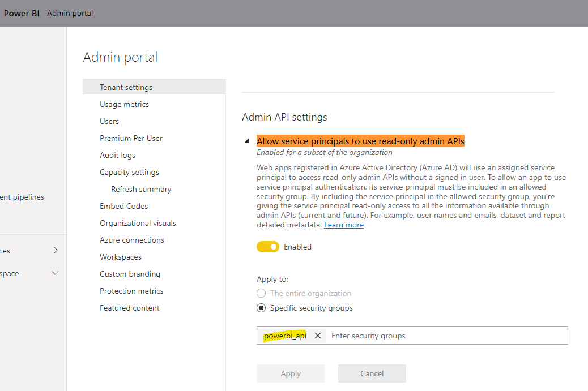Image resolution: width=588 pixels, height=391 pixels.
Task: Click the Cancel button
Action: click(x=372, y=373)
